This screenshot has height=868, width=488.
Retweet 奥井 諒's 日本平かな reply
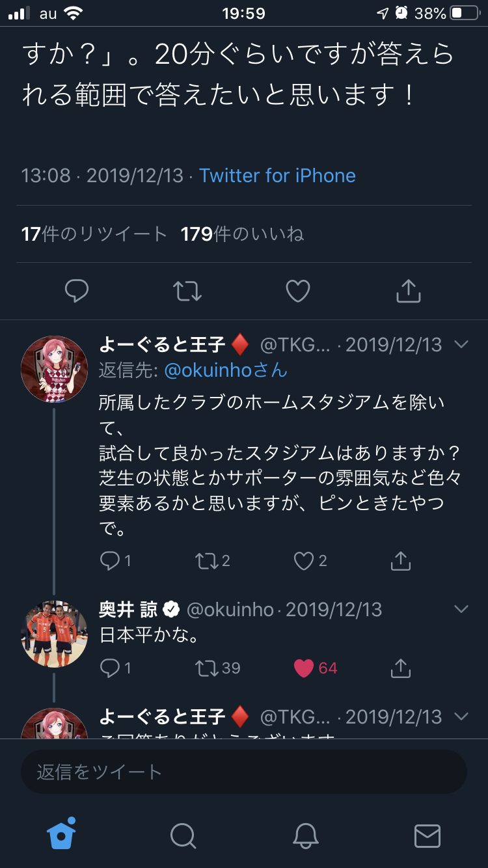(x=206, y=668)
